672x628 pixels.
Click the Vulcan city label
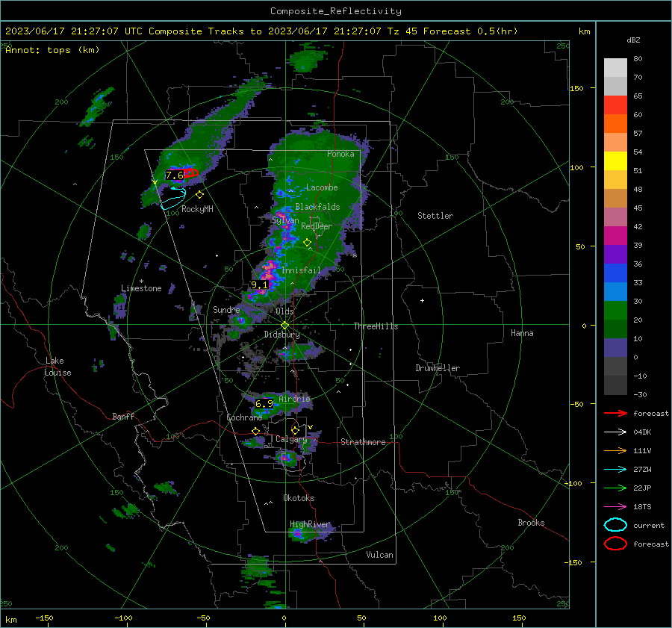(x=380, y=555)
